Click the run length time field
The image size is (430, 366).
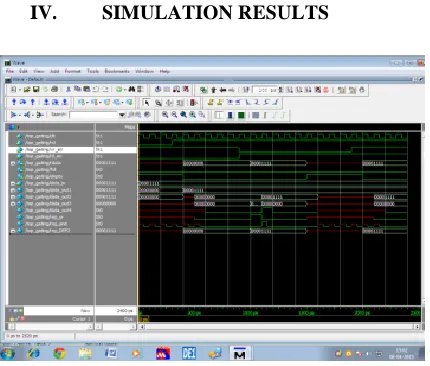(265, 90)
